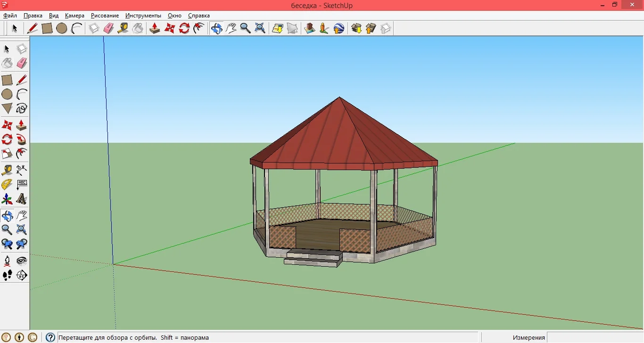Select the Eraser in the left toolbar
The height and width of the screenshot is (343, 644).
[x=22, y=63]
